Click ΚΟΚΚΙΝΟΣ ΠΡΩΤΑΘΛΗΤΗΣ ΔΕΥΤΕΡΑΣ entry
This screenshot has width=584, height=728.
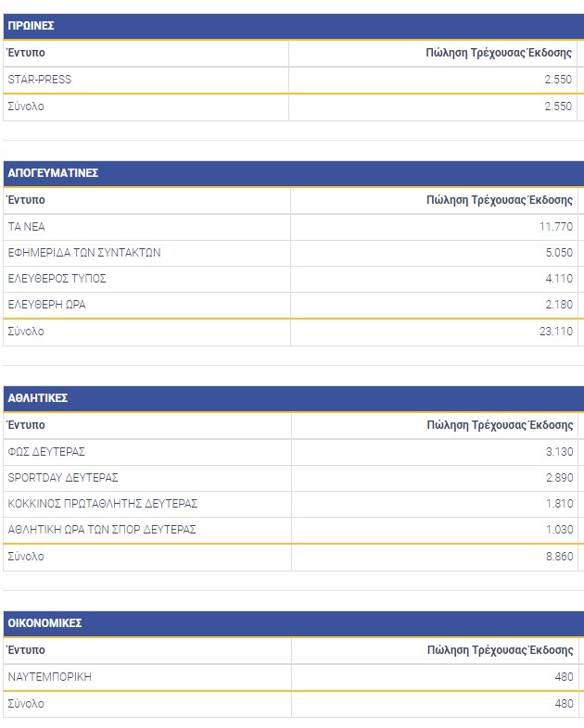tap(102, 504)
